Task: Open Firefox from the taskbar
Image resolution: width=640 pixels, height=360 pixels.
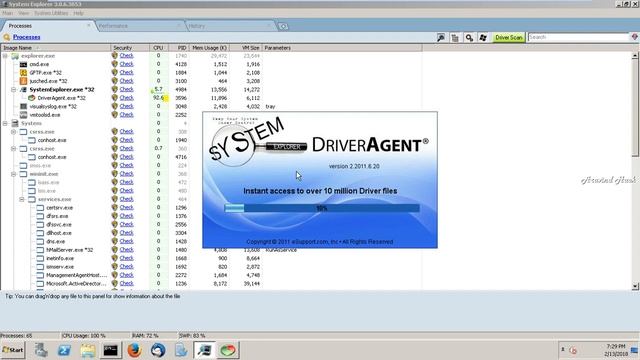Action: click(x=134, y=350)
